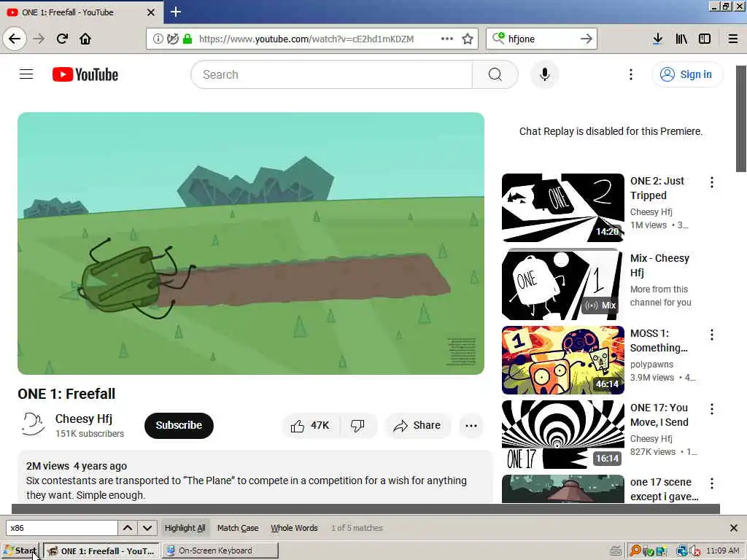Like the video with 47K thumbs up
The image size is (747, 560).
(310, 425)
